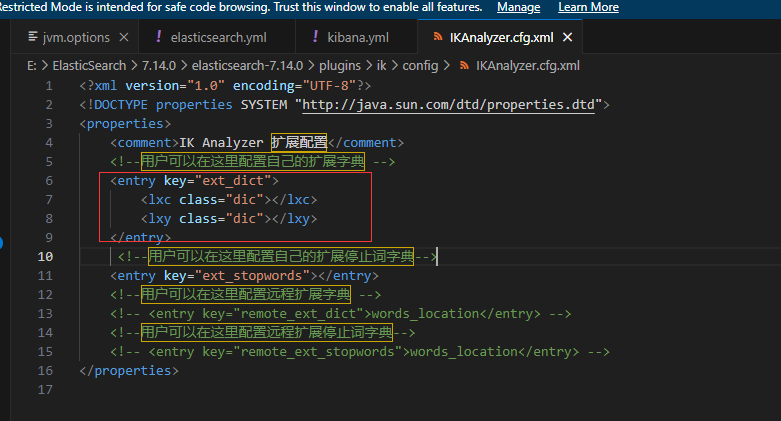This screenshot has height=421, width=781.
Task: Close the jvm.options tab
Action: 124,37
